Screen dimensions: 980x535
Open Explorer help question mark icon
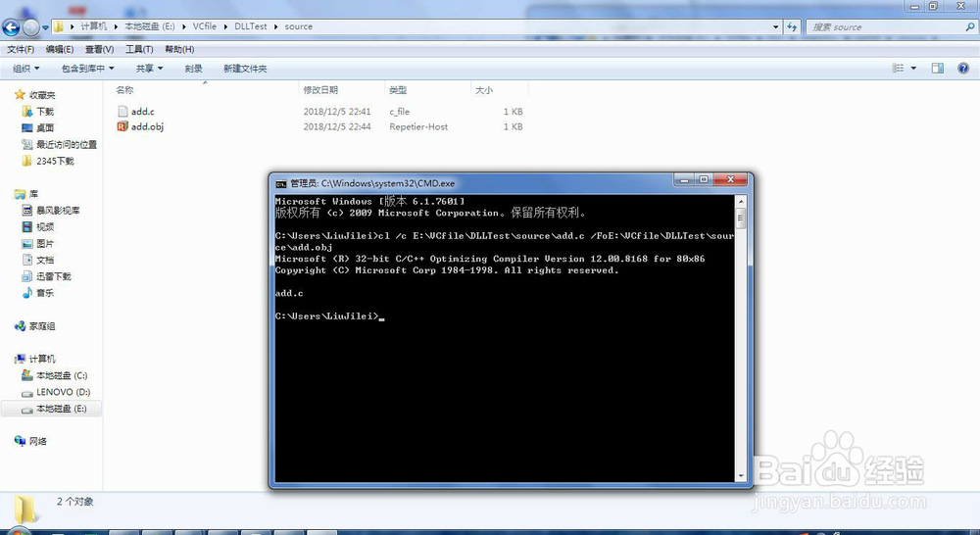coord(963,69)
